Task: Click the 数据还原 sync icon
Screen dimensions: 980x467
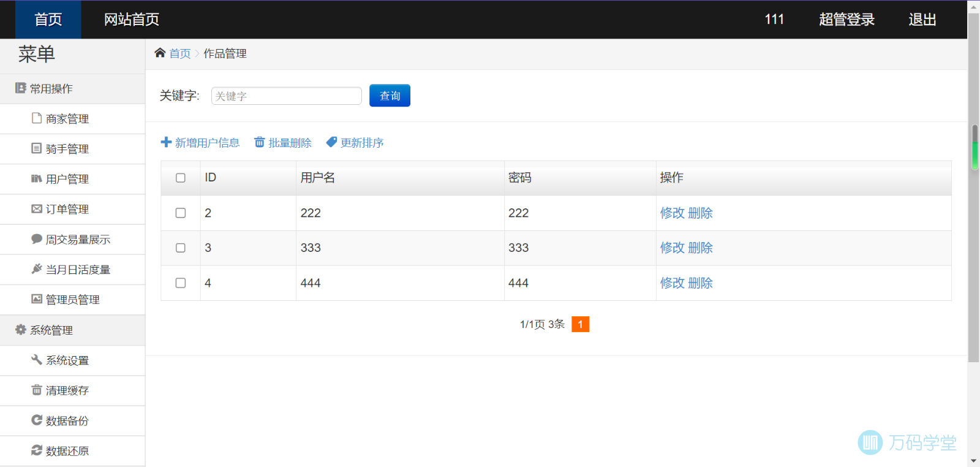Action: point(37,450)
